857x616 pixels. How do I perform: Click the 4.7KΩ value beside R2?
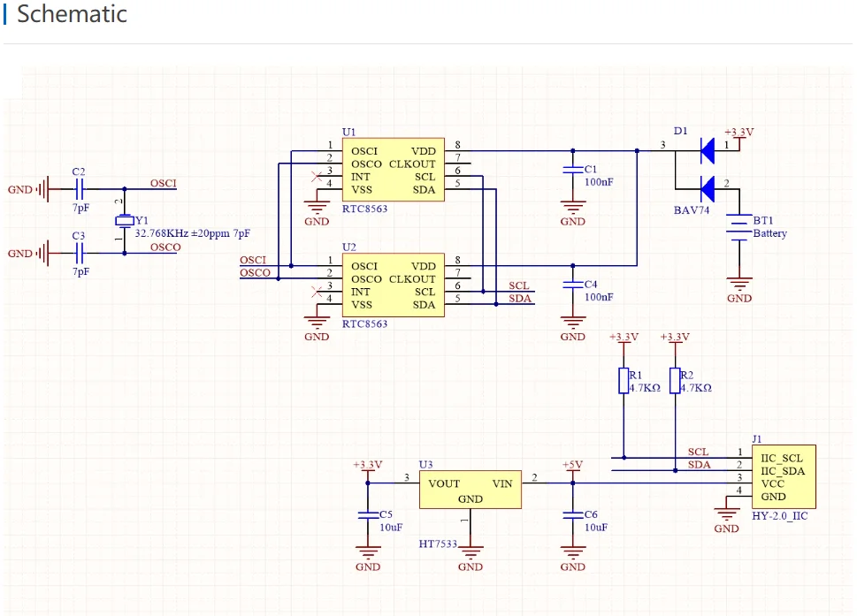696,388
